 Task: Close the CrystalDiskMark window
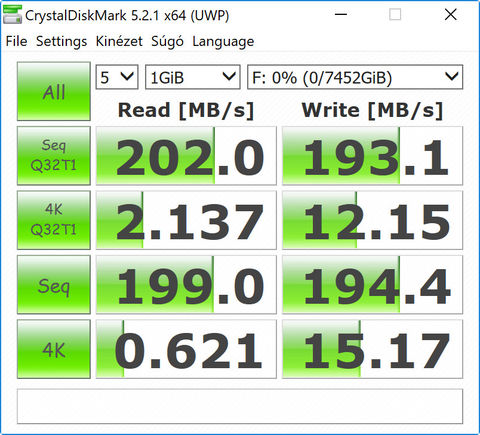[x=451, y=15]
